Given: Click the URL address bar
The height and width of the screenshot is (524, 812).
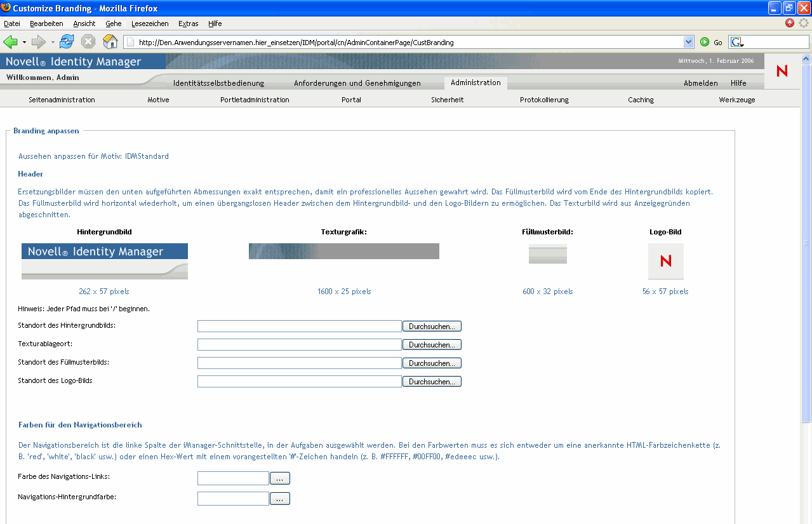Looking at the screenshot, I should tap(409, 43).
